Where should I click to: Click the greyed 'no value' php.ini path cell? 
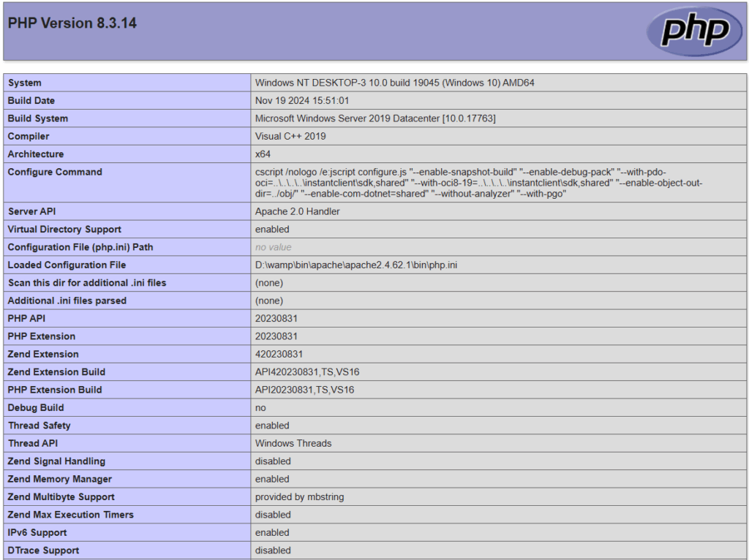[x=273, y=247]
